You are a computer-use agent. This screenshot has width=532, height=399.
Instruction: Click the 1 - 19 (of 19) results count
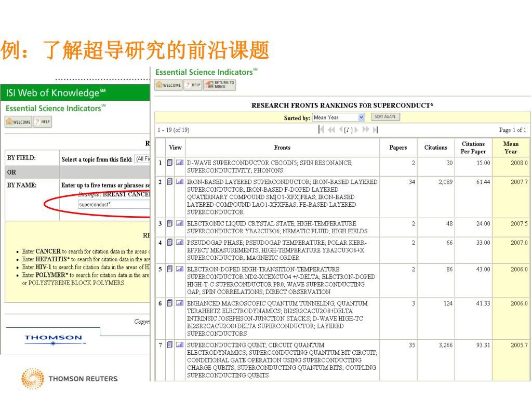tap(174, 130)
